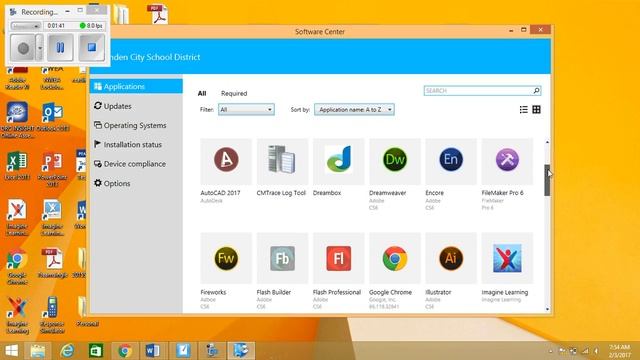Open File Explorer from the taskbar
640x360 pixels.
tap(38, 351)
